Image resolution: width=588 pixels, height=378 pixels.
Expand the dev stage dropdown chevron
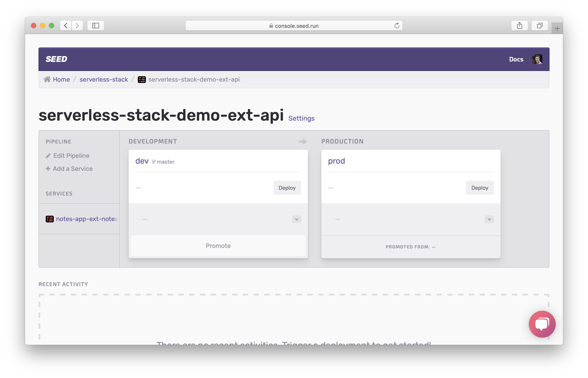pos(296,219)
